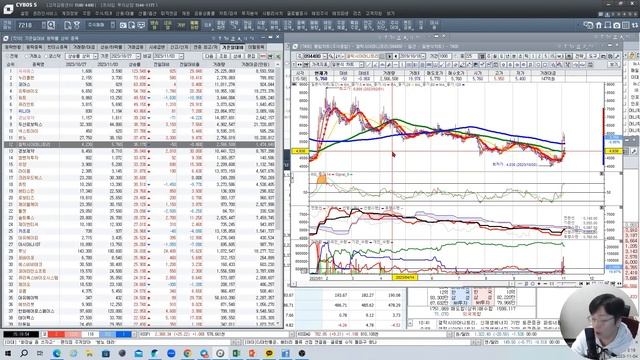This screenshot has height=360, width=640.
Task: Click the wrench icon at chart toolbar end
Action: pyautogui.click(x=617, y=56)
